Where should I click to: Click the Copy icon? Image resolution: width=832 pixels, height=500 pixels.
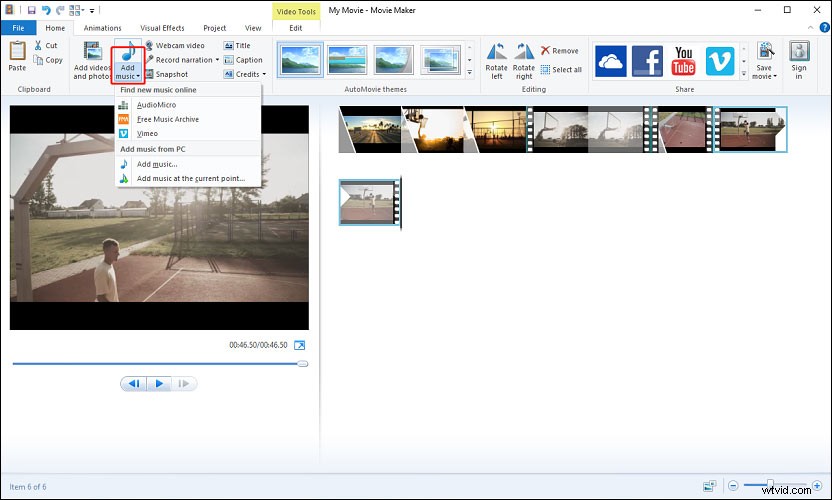38,60
